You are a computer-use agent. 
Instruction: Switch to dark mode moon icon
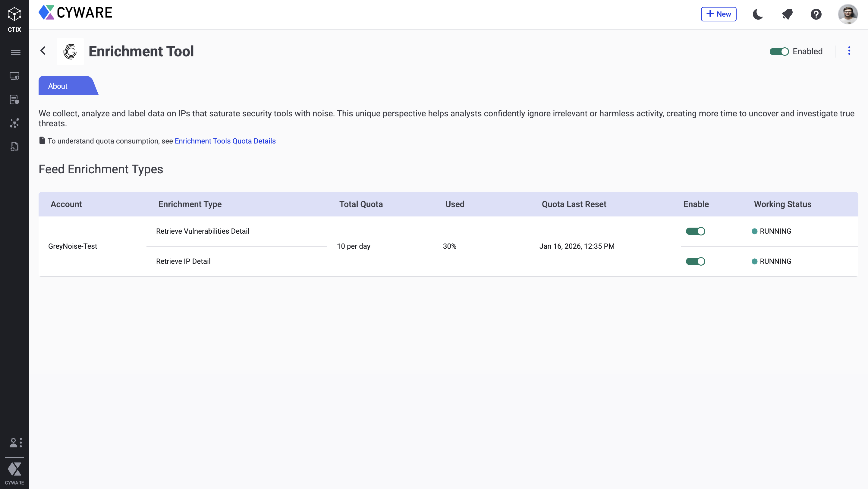[758, 14]
